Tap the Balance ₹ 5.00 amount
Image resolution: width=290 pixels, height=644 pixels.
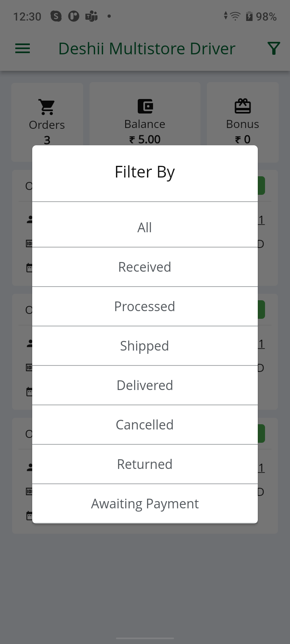pyautogui.click(x=145, y=139)
